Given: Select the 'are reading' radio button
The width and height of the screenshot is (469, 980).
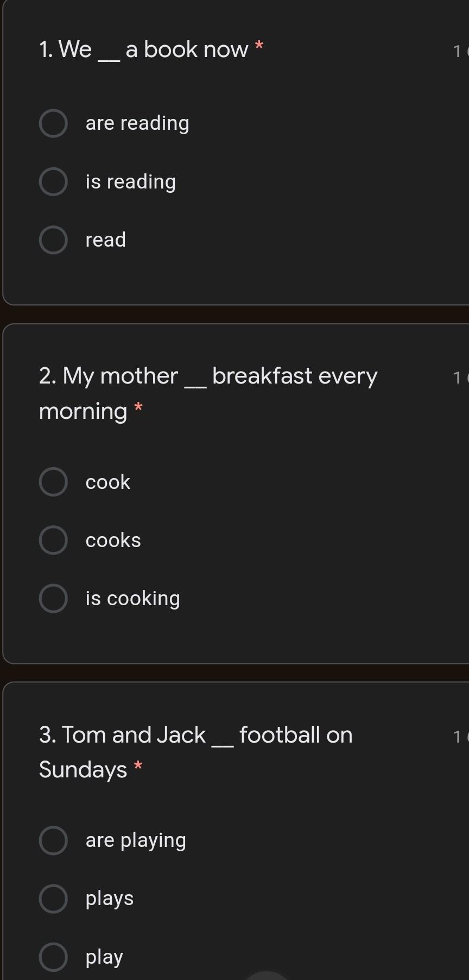Looking at the screenshot, I should pos(53,123).
